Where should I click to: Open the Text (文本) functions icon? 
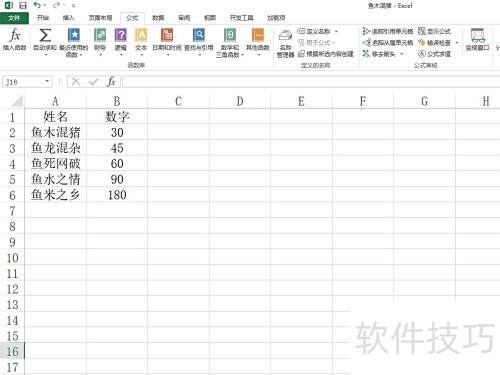pyautogui.click(x=141, y=35)
